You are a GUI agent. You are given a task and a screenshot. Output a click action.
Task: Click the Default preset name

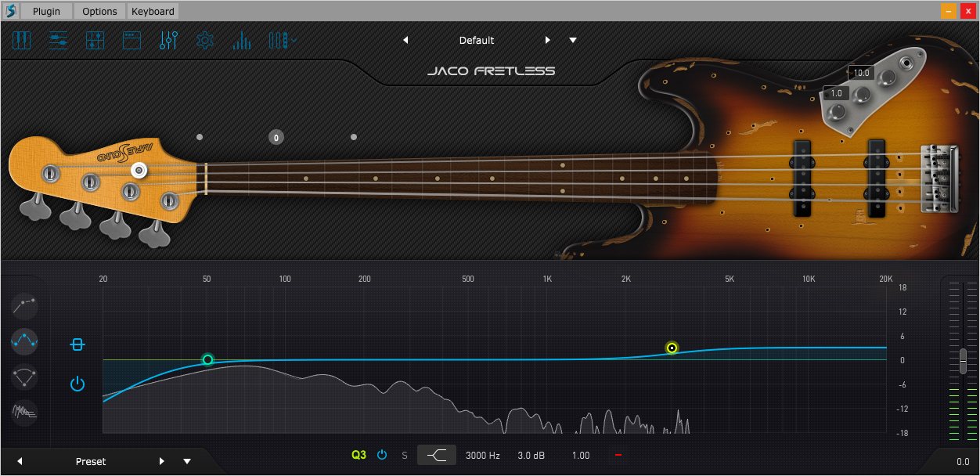477,40
